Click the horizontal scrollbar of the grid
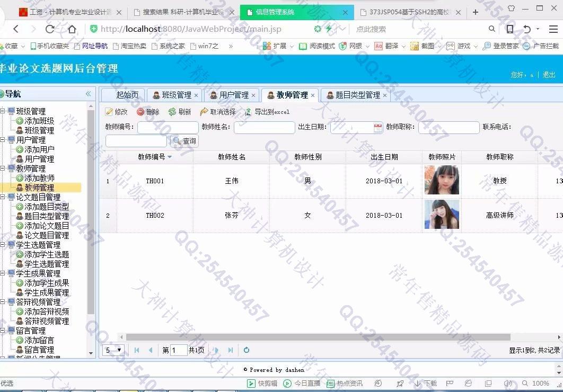The width and height of the screenshot is (563, 392). 318,337
